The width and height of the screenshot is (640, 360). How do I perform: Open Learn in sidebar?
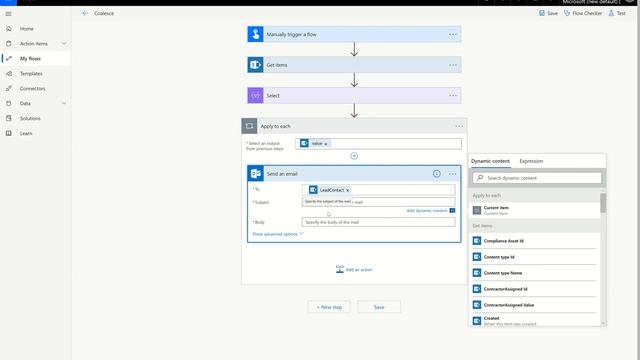[26, 133]
